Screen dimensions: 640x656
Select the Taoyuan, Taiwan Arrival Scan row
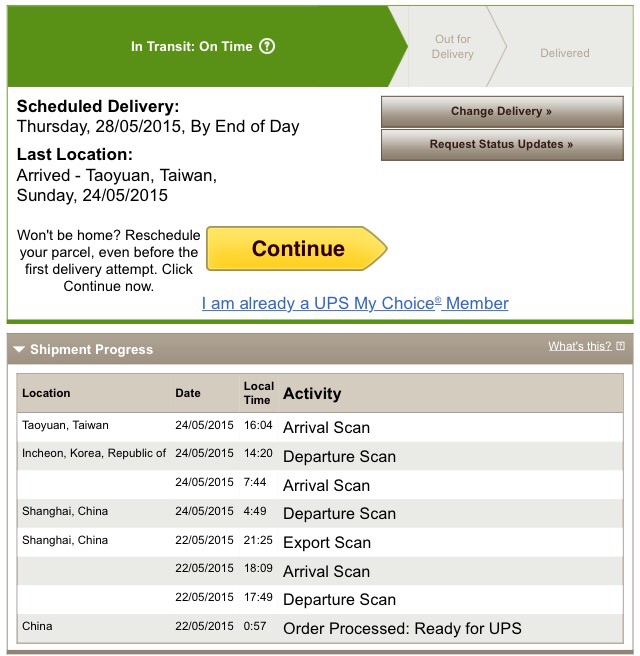pyautogui.click(x=320, y=427)
